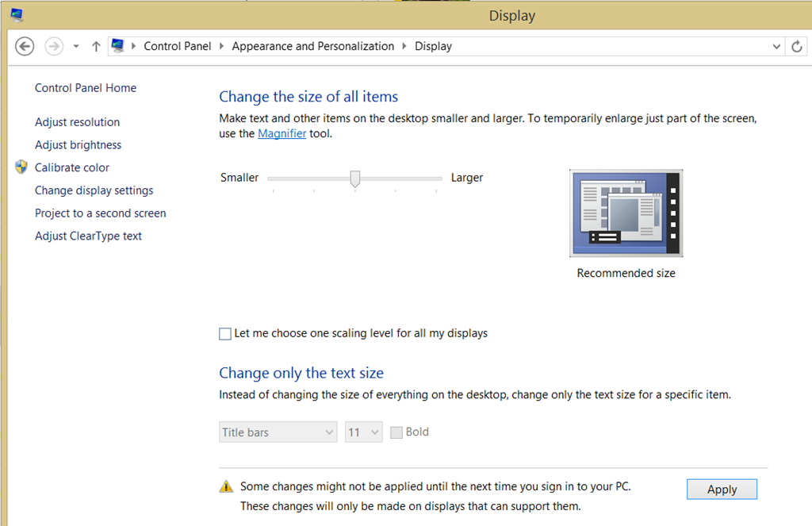Click the computer icon in the address bar
This screenshot has width=812, height=526.
point(118,45)
